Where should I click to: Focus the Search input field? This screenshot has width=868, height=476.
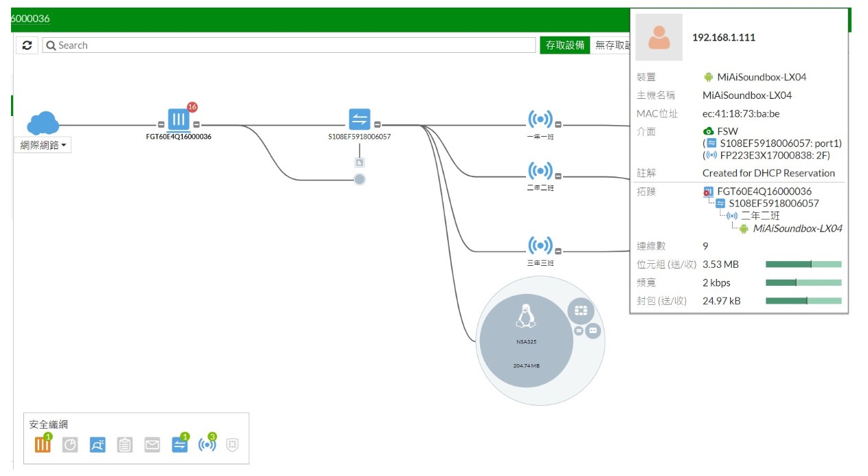pos(289,45)
